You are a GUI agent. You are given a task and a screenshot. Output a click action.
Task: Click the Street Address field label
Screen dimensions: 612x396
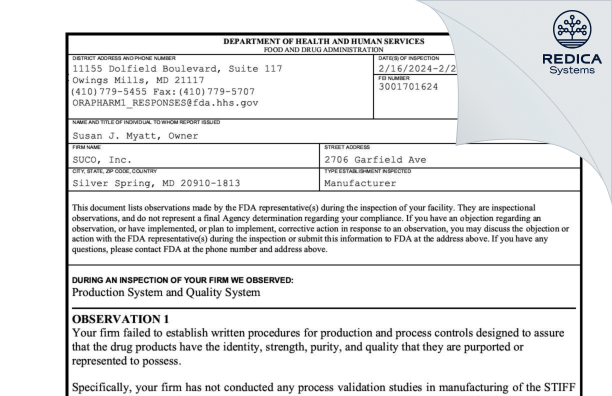[347, 147]
